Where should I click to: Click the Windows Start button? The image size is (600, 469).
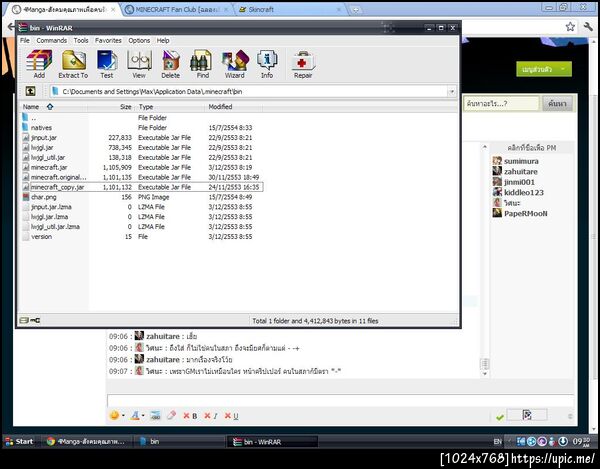point(19,441)
